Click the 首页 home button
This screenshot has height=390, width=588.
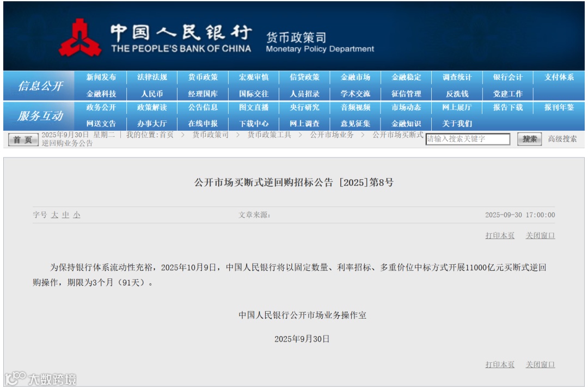point(23,139)
